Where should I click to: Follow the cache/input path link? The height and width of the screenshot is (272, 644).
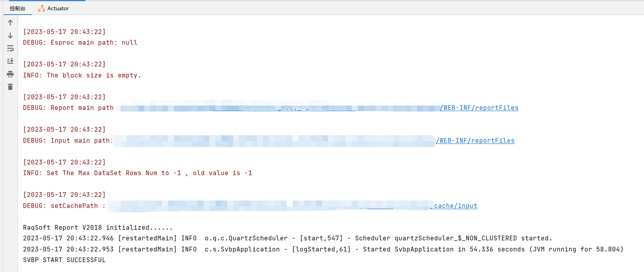click(455, 206)
